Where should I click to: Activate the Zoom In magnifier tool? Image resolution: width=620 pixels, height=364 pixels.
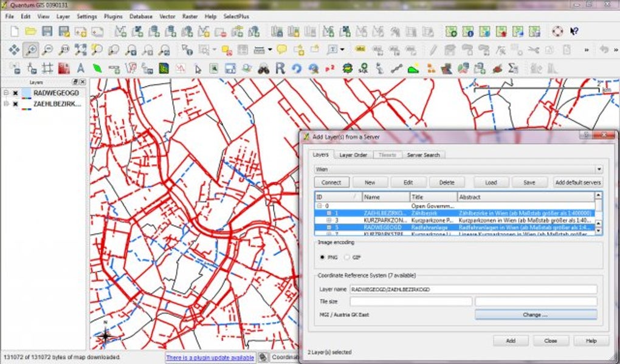point(30,50)
